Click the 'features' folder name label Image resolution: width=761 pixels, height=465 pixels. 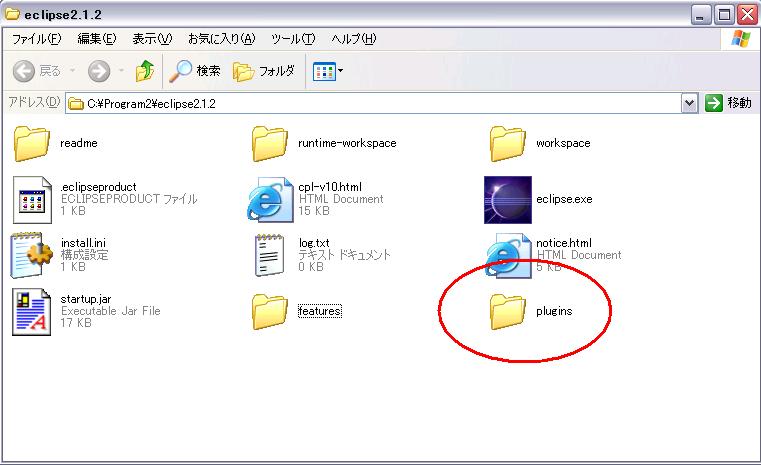320,311
